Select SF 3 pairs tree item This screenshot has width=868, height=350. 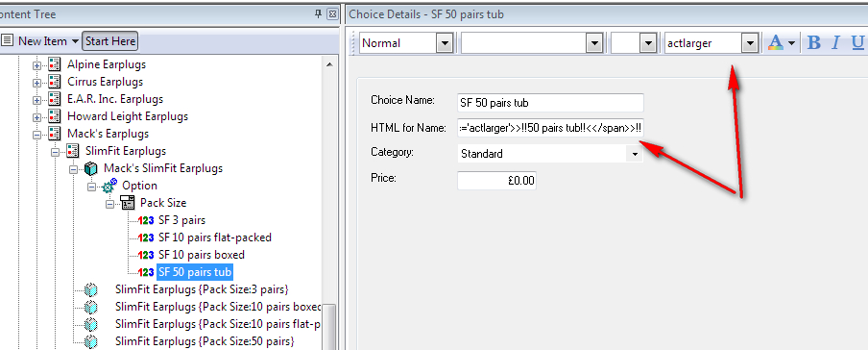[181, 220]
